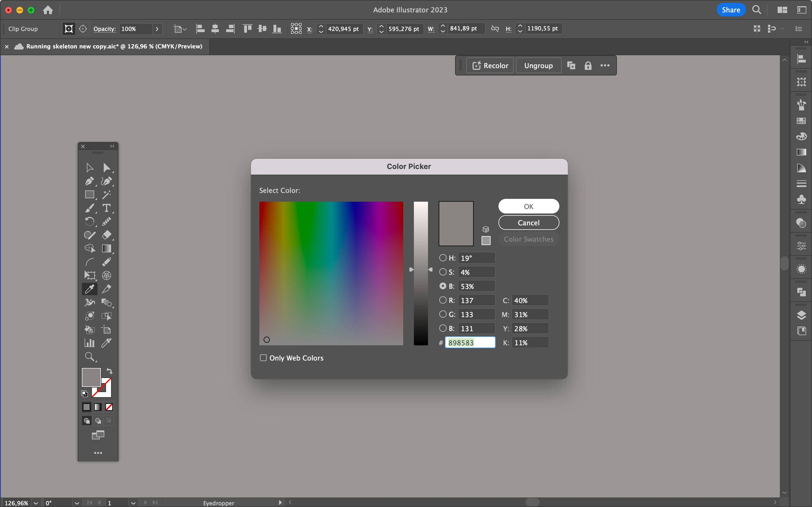Open the zoom level dropdown
The image size is (812, 507).
(36, 503)
